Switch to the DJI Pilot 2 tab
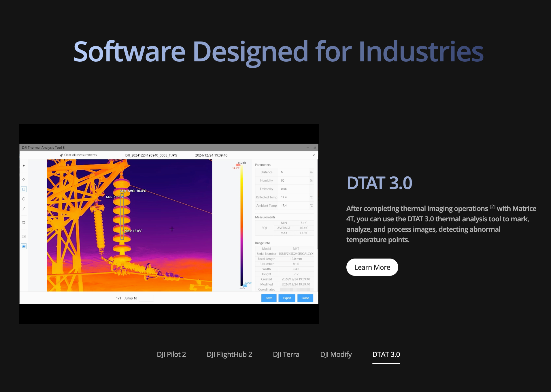Image resolution: width=551 pixels, height=392 pixels. [171, 354]
